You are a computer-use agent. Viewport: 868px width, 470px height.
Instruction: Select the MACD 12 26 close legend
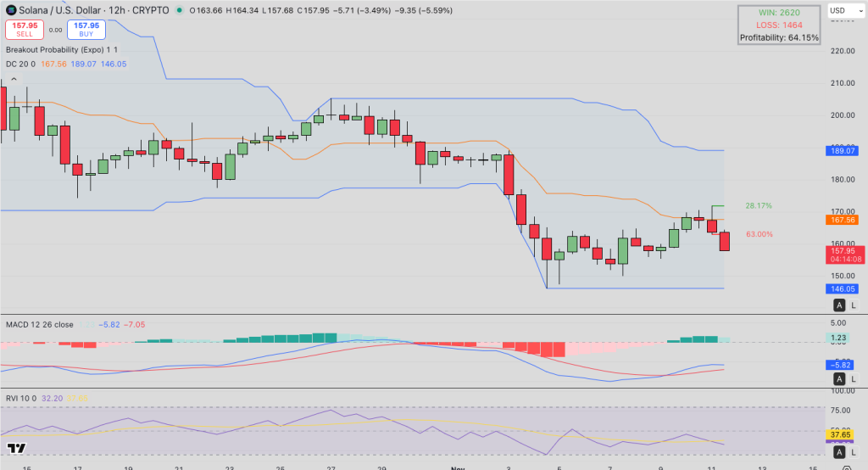(39, 325)
